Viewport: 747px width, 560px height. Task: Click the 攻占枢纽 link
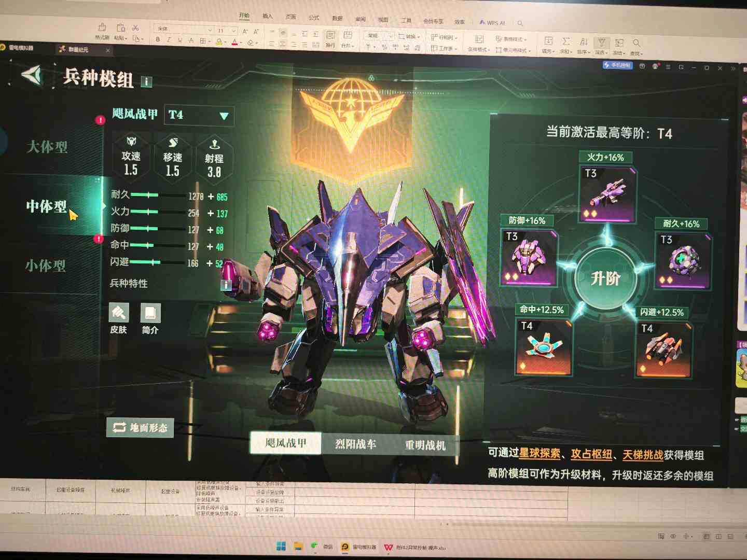[x=591, y=454]
